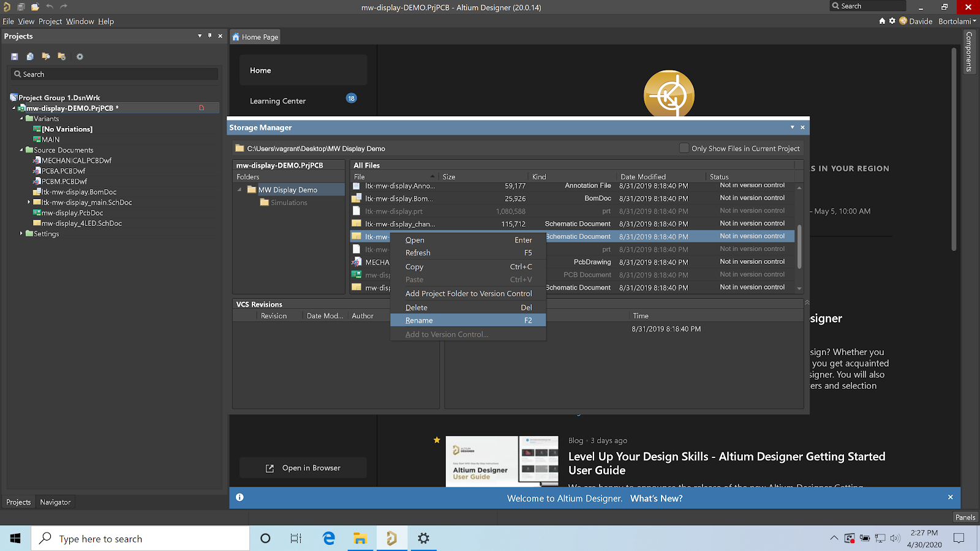Collapse MW Display Demo folder in Storage Manager
This screenshot has width=980, height=551.
tap(239, 190)
